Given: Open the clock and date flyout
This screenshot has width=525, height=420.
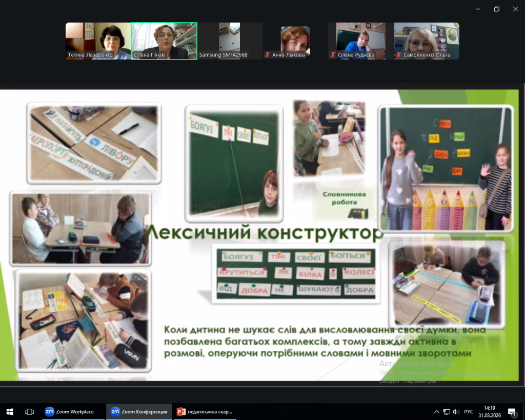Looking at the screenshot, I should pos(489,411).
